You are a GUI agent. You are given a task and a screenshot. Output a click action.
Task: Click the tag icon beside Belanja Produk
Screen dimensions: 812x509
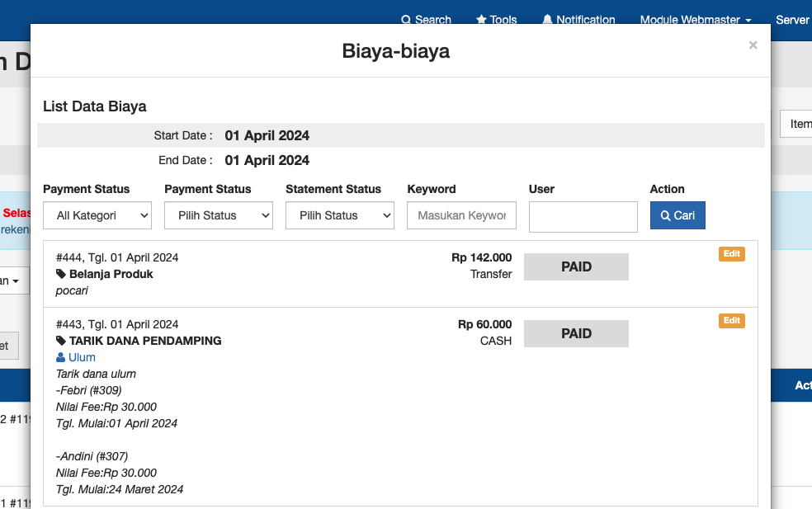coord(61,274)
